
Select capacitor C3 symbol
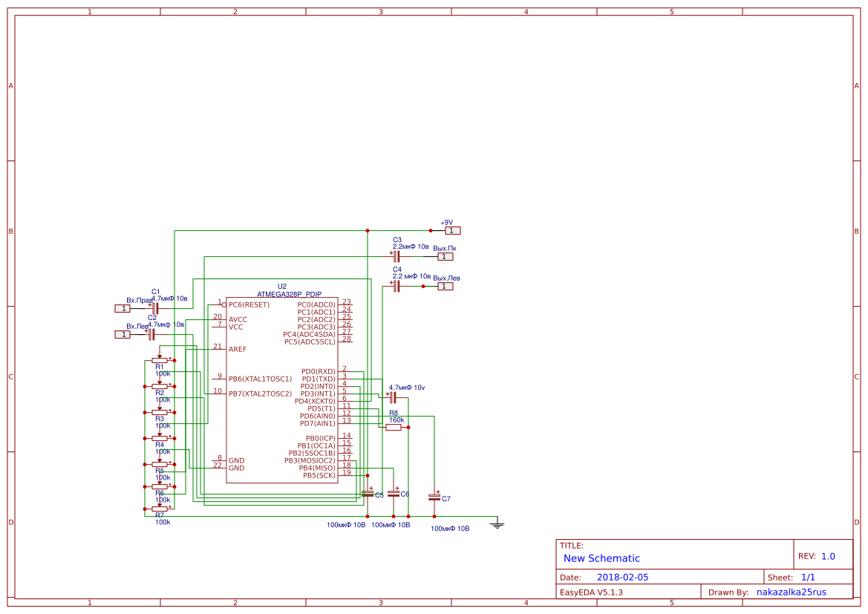[x=396, y=256]
